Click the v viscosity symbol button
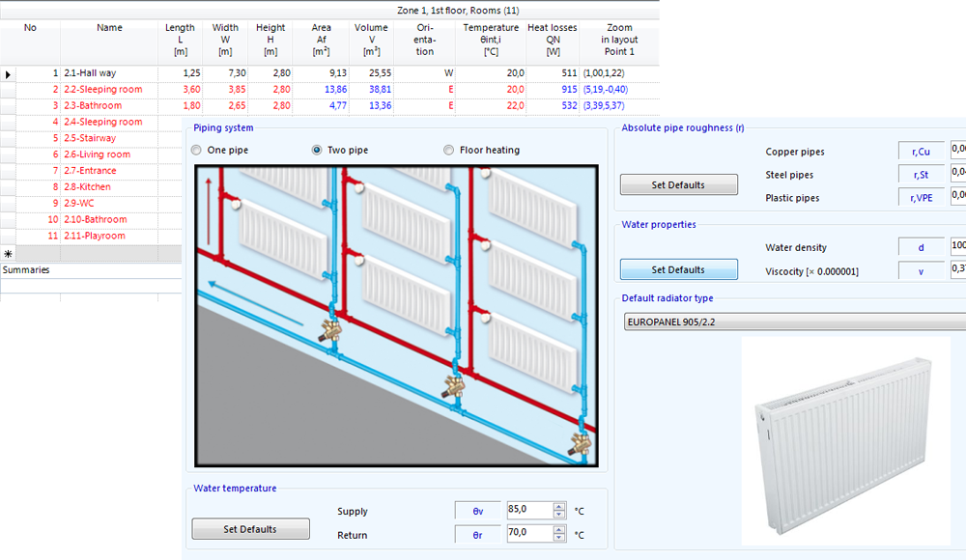The image size is (966, 560). [920, 271]
